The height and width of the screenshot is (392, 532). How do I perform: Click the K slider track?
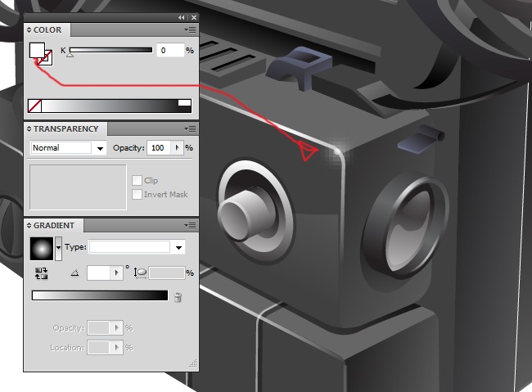pyautogui.click(x=111, y=50)
